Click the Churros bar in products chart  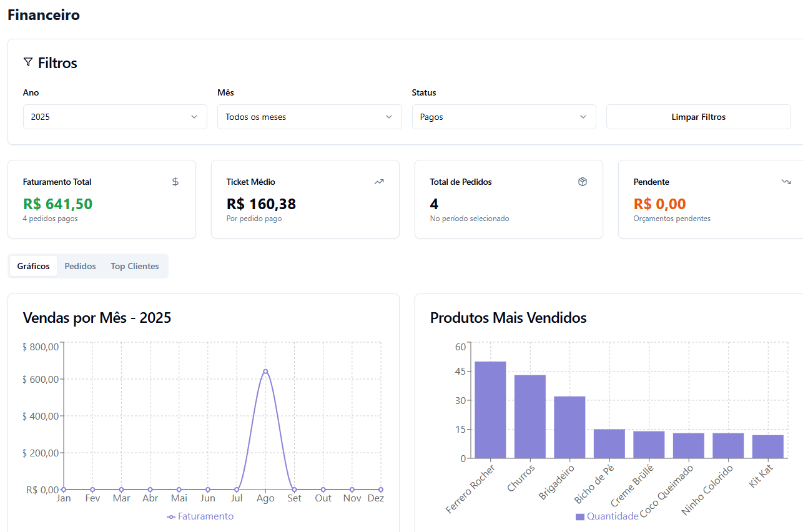(x=530, y=416)
